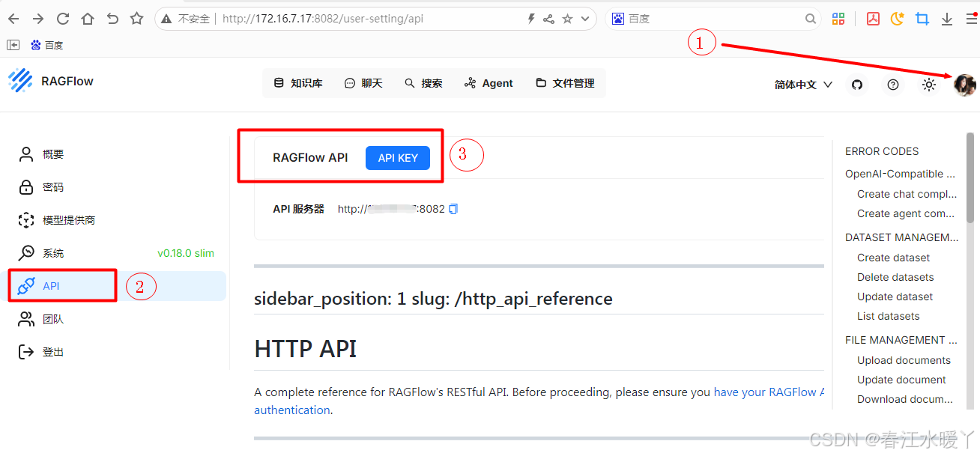Reload the page with refresh icon
Image resolution: width=980 pixels, height=456 pixels.
63,19
